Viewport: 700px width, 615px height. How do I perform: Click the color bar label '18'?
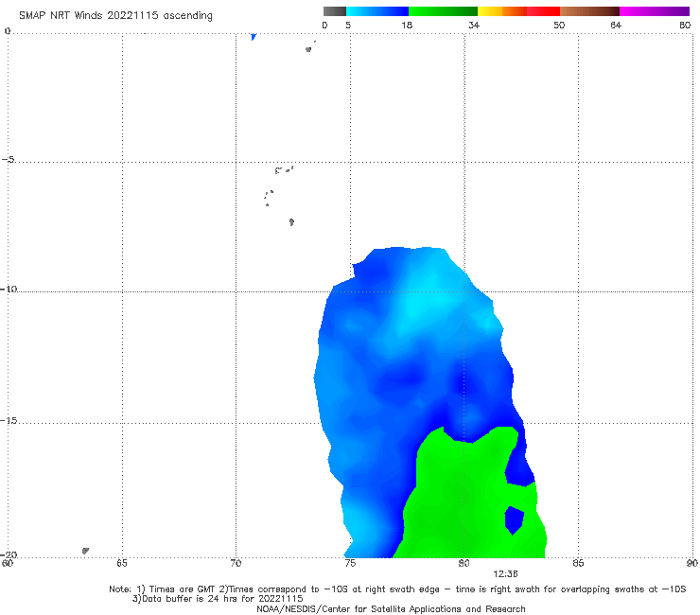tap(407, 25)
